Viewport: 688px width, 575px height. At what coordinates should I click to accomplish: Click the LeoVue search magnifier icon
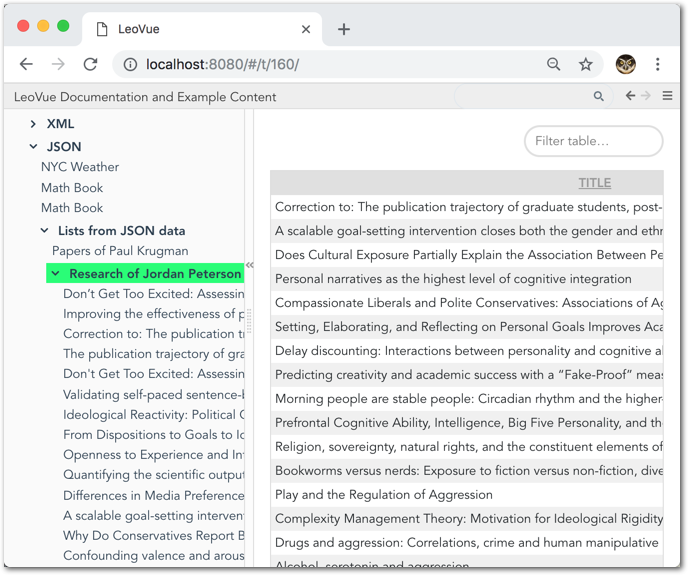pyautogui.click(x=598, y=96)
